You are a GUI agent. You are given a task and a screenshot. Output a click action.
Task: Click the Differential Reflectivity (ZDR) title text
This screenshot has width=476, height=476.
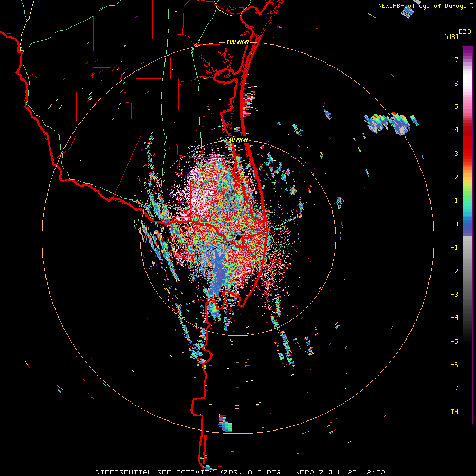(x=169, y=472)
